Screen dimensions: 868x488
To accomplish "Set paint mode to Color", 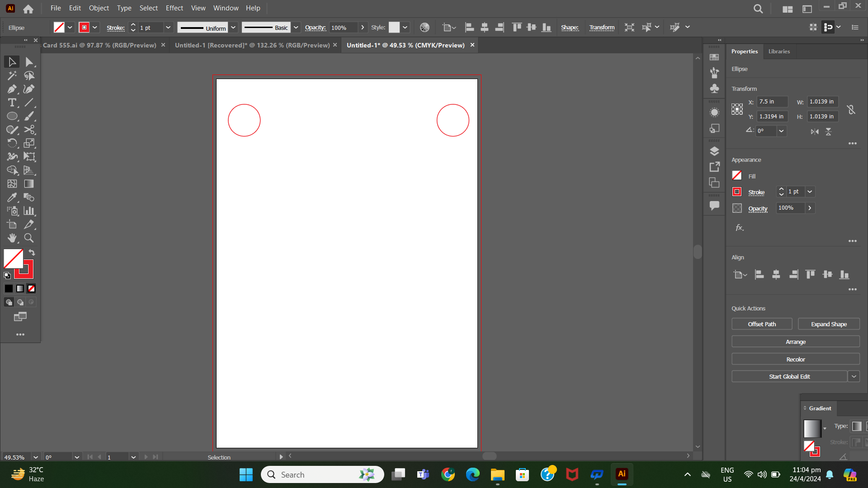I will coord(9,288).
